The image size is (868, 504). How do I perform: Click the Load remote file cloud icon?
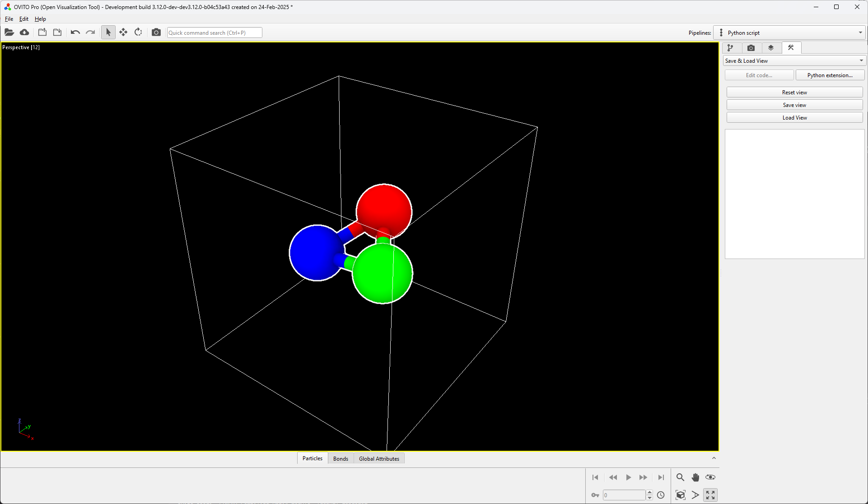[x=24, y=32]
